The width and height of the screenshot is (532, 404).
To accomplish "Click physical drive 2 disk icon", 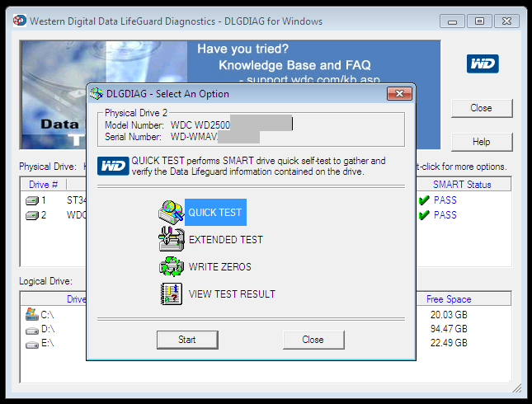I will pos(32,215).
